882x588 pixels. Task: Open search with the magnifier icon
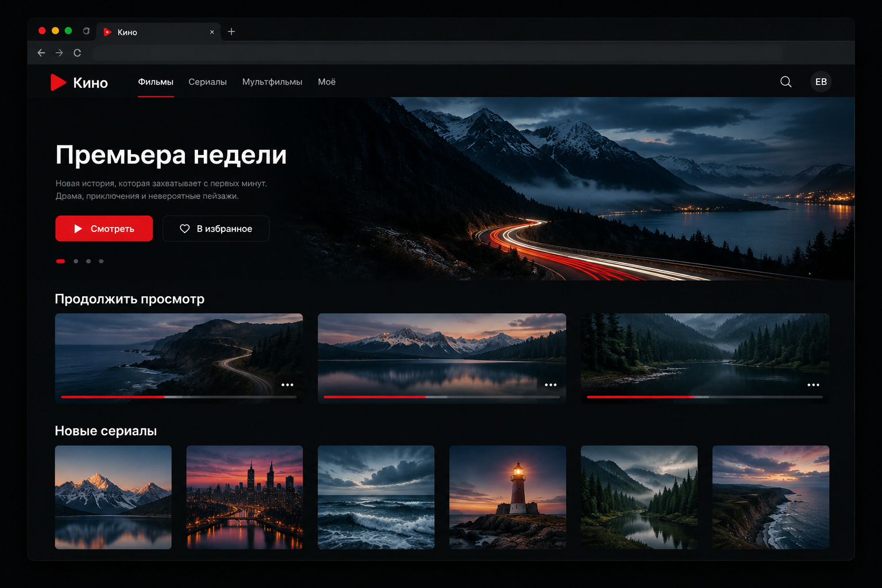(786, 82)
